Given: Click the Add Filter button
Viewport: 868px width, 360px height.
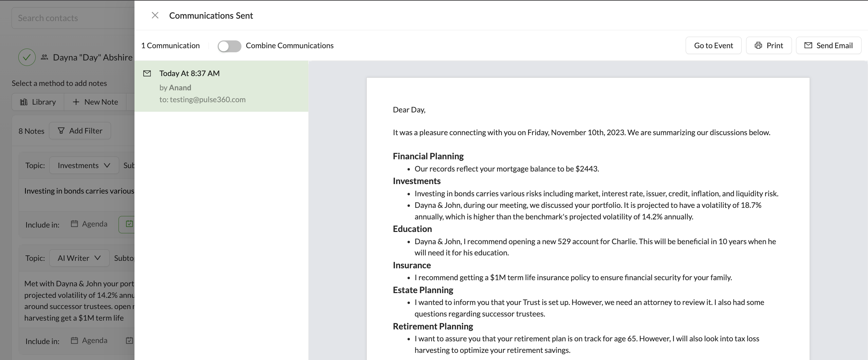Looking at the screenshot, I should pyautogui.click(x=80, y=131).
